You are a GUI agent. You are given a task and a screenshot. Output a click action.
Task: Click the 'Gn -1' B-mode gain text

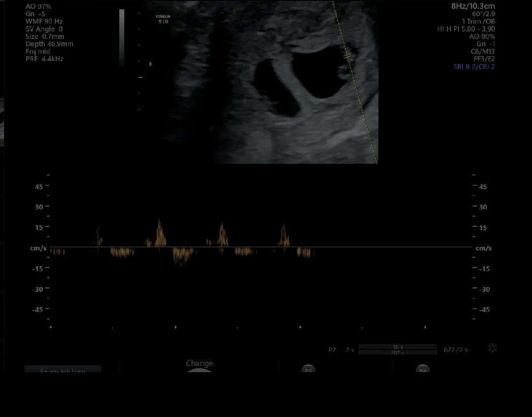coord(486,44)
